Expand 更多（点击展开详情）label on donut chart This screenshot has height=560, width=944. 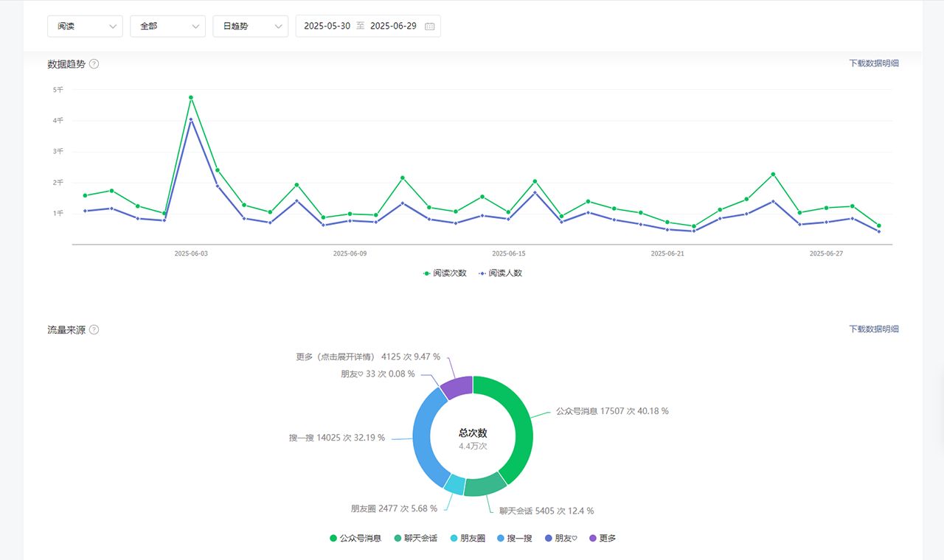(x=336, y=357)
